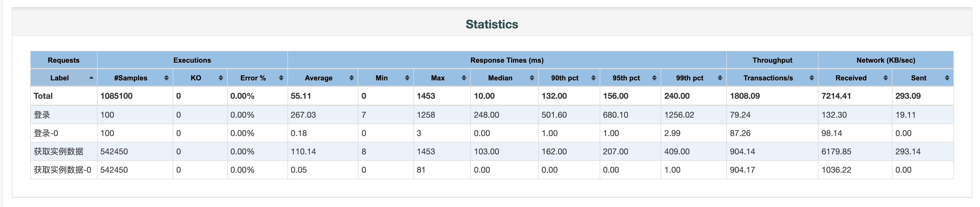Click the Max column sort arrows

point(464,78)
